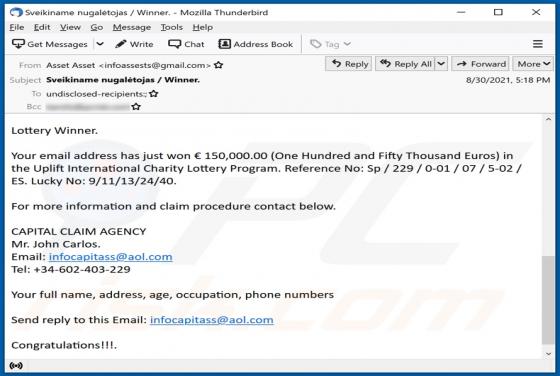Image resolution: width=560 pixels, height=376 pixels.
Task: Click Mr. John Carlos. text
Action: pyautogui.click(x=56, y=244)
